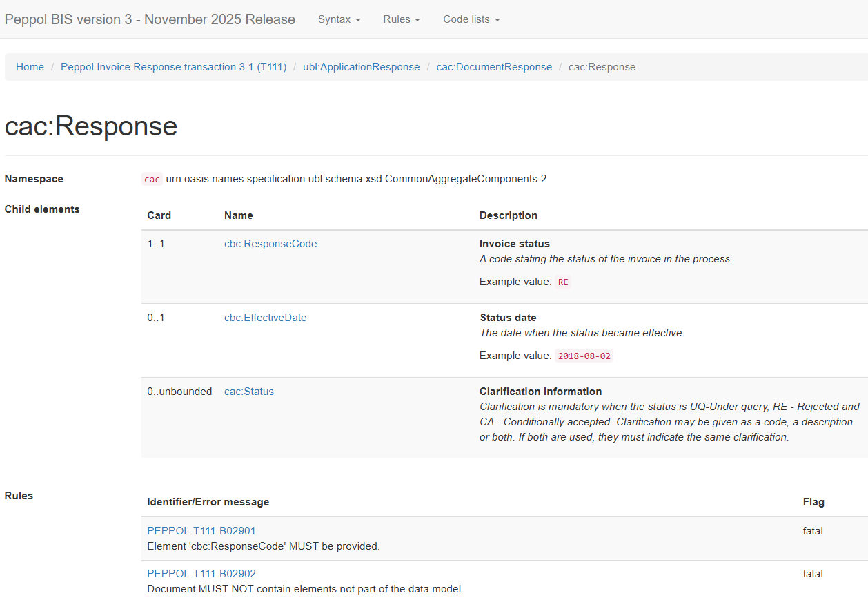Click the Card column header
The image size is (868, 598).
point(159,215)
